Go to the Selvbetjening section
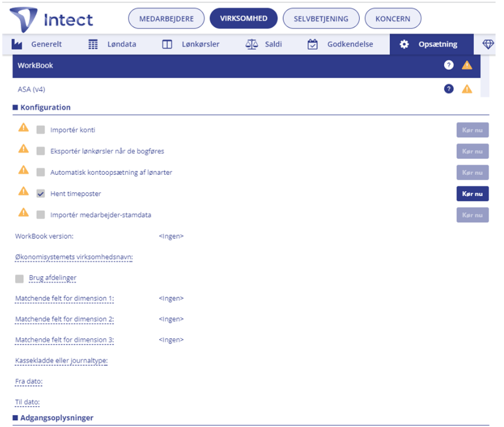The image size is (504, 427). coord(321,19)
